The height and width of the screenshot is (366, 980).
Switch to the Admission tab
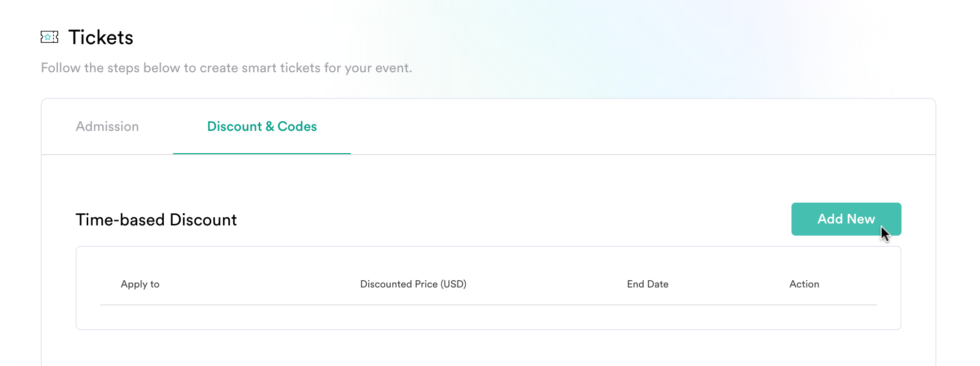click(107, 127)
